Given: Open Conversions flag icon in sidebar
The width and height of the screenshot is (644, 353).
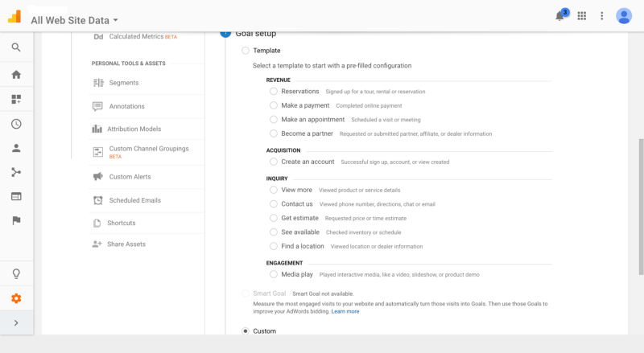Looking at the screenshot, I should [x=16, y=220].
